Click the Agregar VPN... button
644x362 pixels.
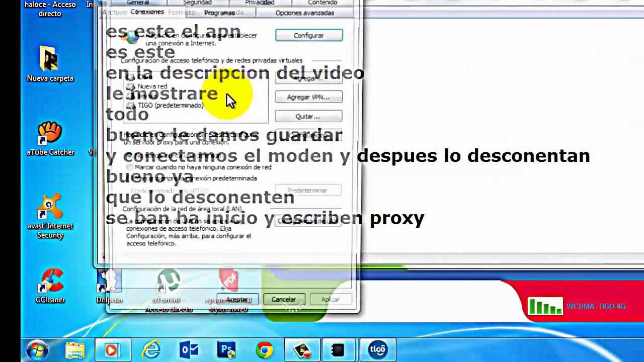point(308,97)
